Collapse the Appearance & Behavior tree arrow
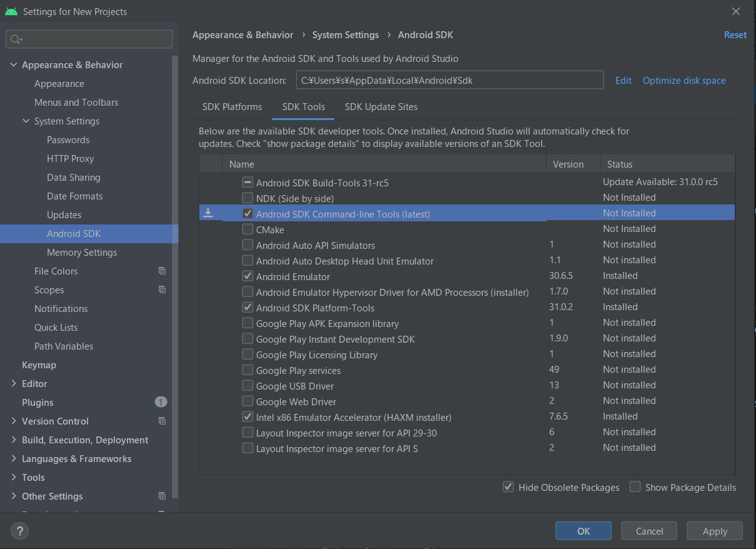756x549 pixels. click(14, 64)
